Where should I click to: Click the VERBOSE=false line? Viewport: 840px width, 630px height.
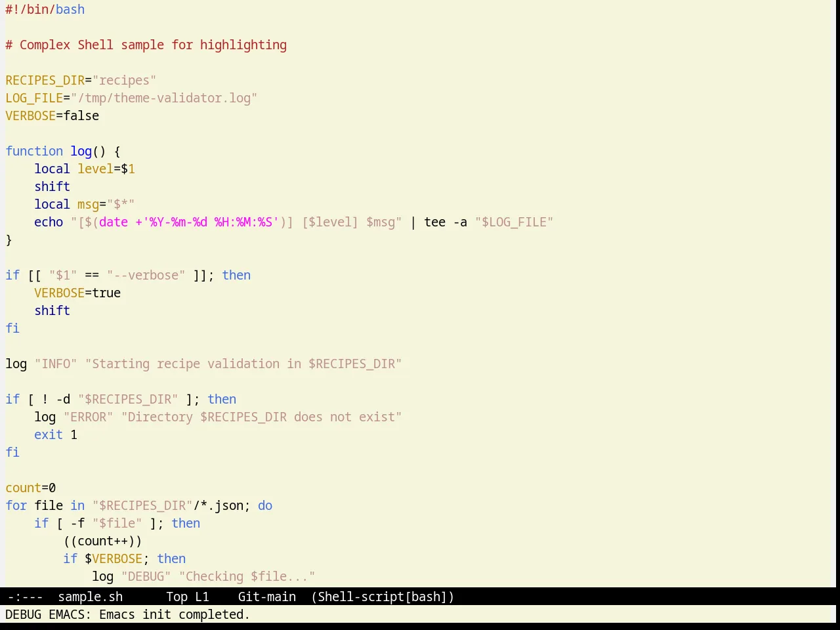click(52, 116)
